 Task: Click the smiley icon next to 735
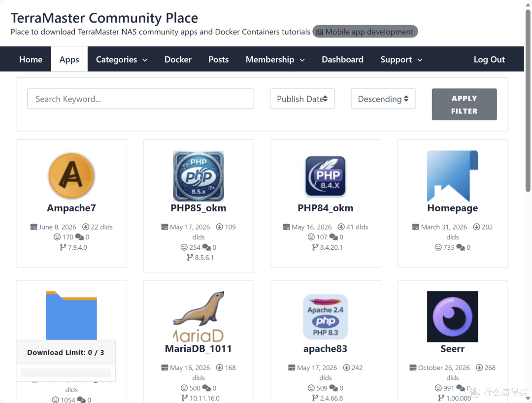pyautogui.click(x=438, y=247)
